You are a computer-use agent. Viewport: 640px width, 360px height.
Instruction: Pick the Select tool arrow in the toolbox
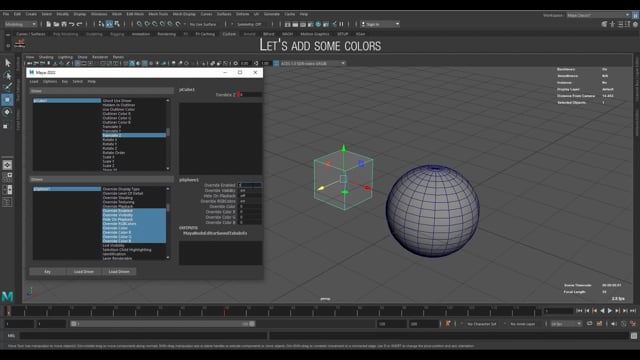tap(7, 63)
